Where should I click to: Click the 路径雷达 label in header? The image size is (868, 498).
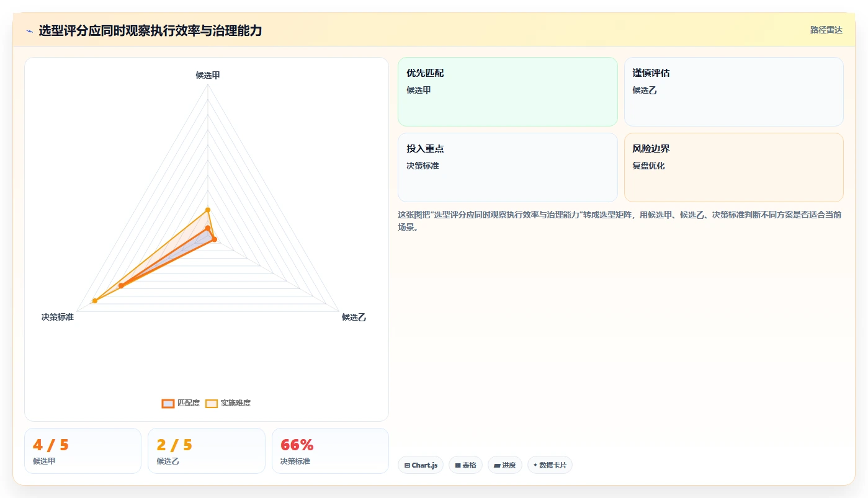click(x=826, y=30)
